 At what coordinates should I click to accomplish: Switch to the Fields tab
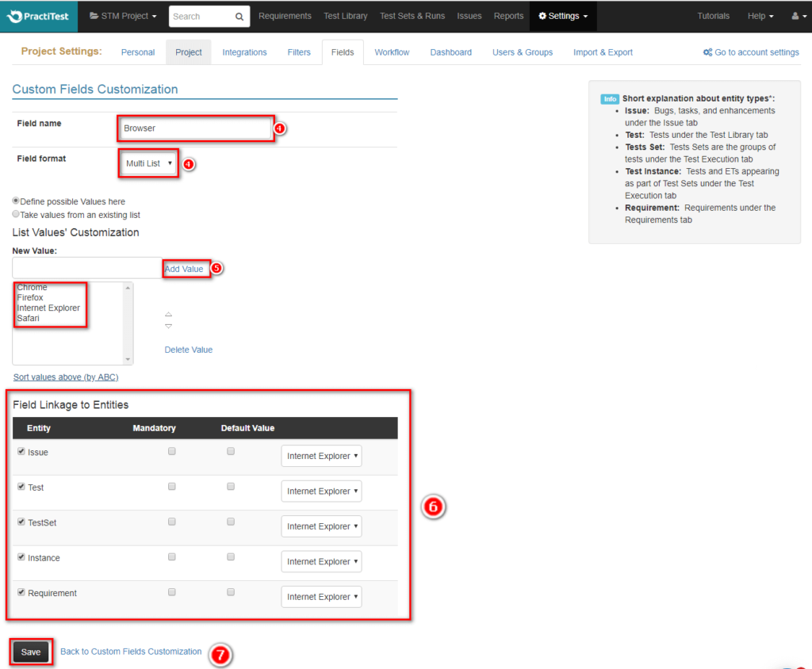(x=343, y=52)
